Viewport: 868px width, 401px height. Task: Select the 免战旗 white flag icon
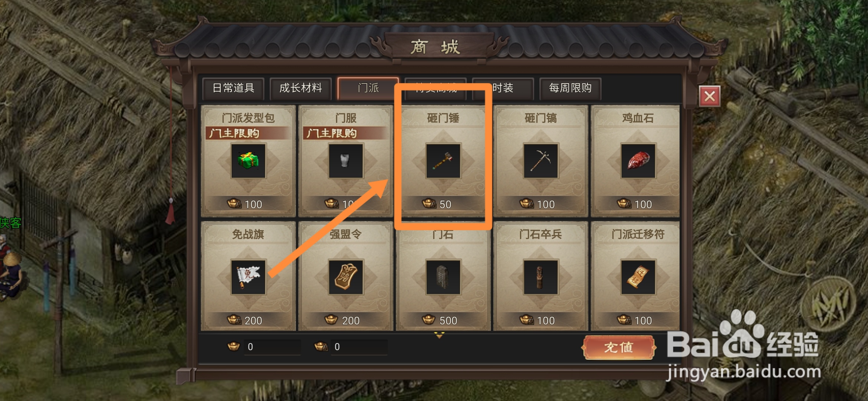248,277
